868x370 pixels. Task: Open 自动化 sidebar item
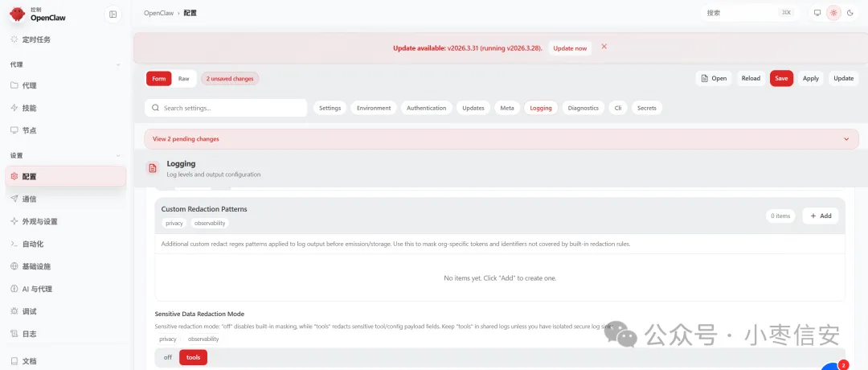tap(67, 245)
